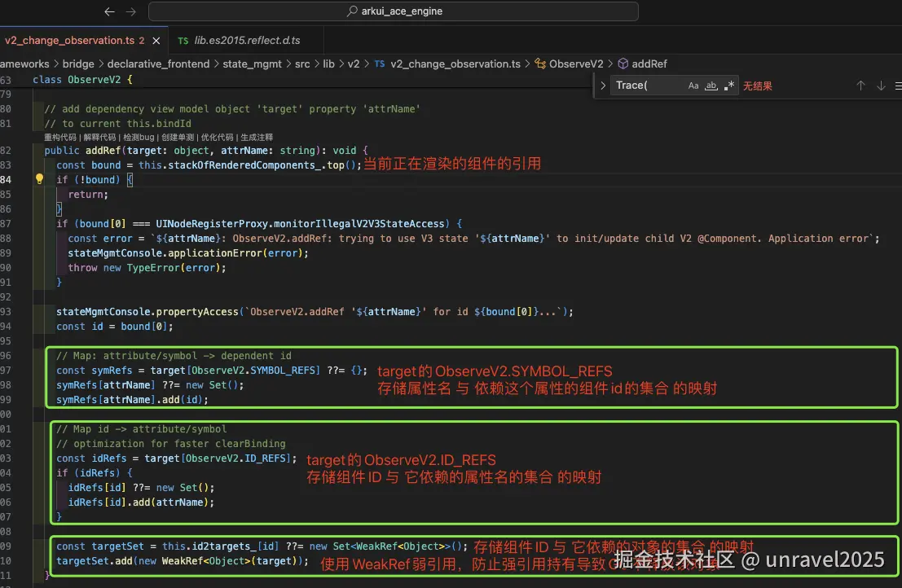Open the lib breadcrumb
This screenshot has height=588, width=902.
coord(328,64)
